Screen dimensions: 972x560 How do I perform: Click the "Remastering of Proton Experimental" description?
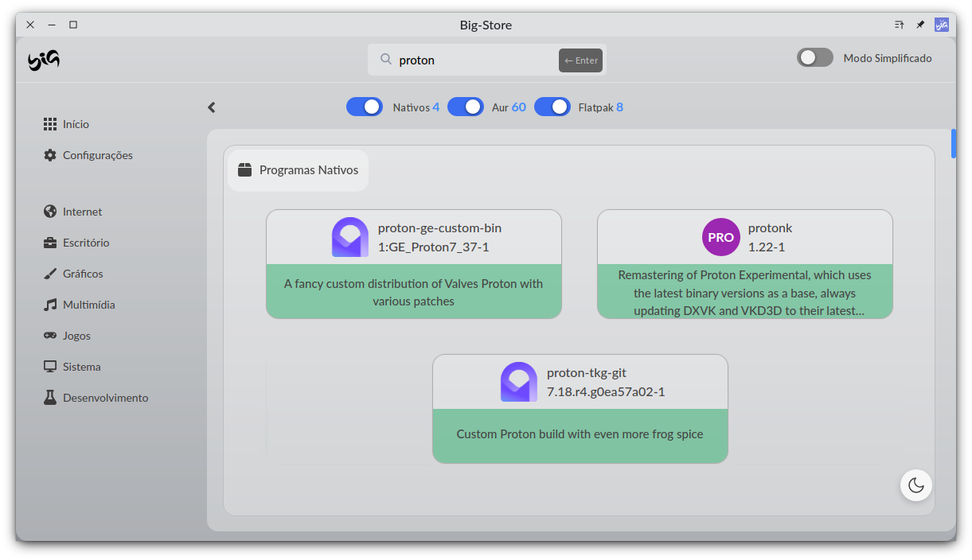(745, 293)
